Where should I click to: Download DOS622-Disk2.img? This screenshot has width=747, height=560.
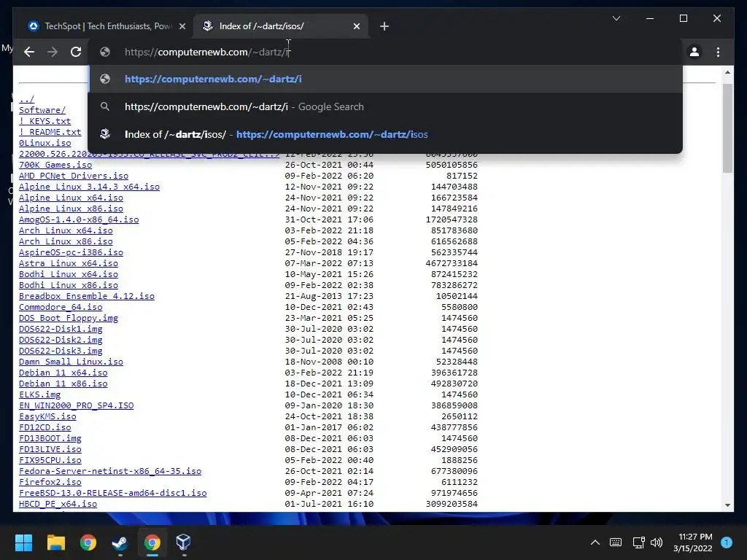[x=61, y=340]
